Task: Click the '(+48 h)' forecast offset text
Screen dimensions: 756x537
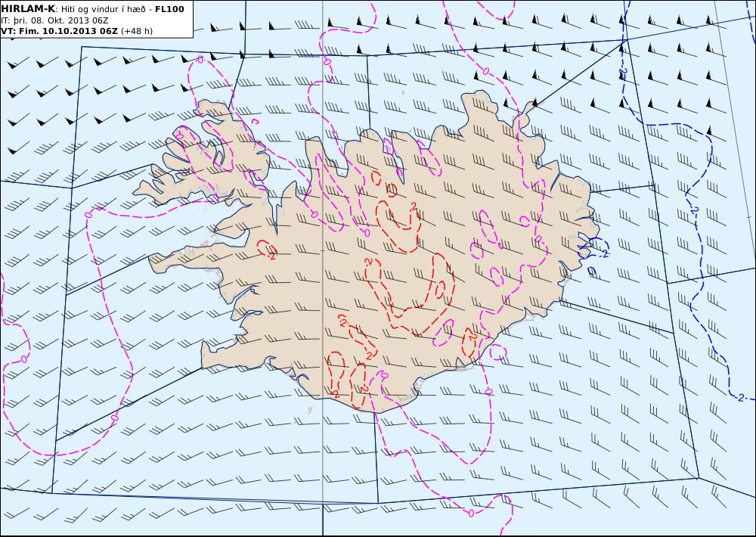Action: (x=136, y=31)
